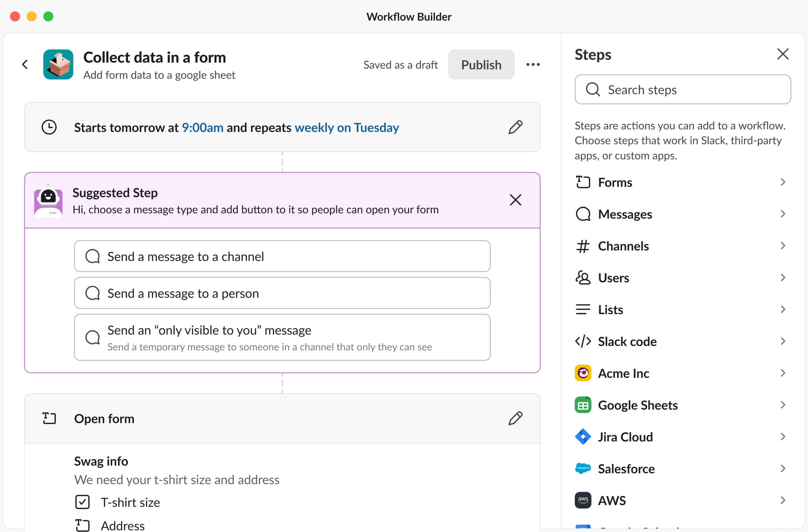Image resolution: width=808 pixels, height=532 pixels.
Task: Click the clock icon on the schedule trigger
Action: 49,127
